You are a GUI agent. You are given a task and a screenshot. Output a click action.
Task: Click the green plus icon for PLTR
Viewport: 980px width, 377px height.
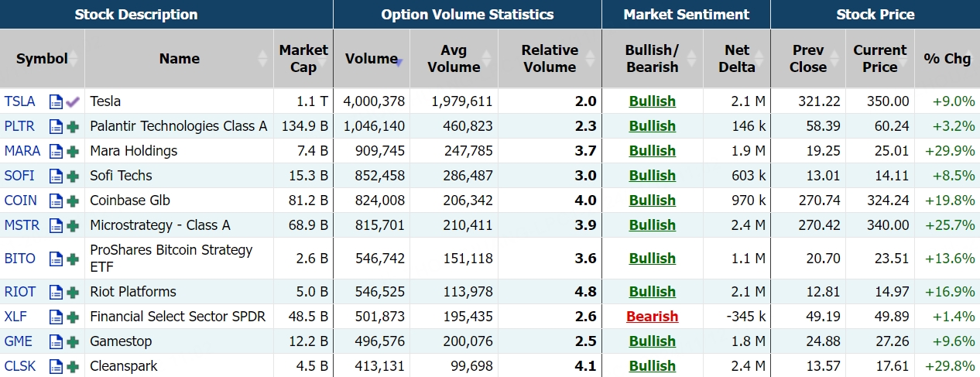tap(74, 126)
